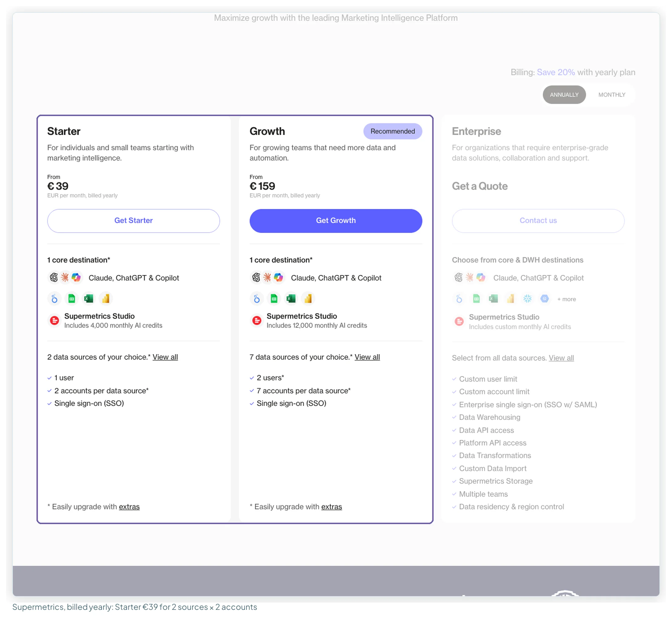The image size is (672, 619).
Task: Click the Copilot icon in Starter card
Action: tap(76, 278)
